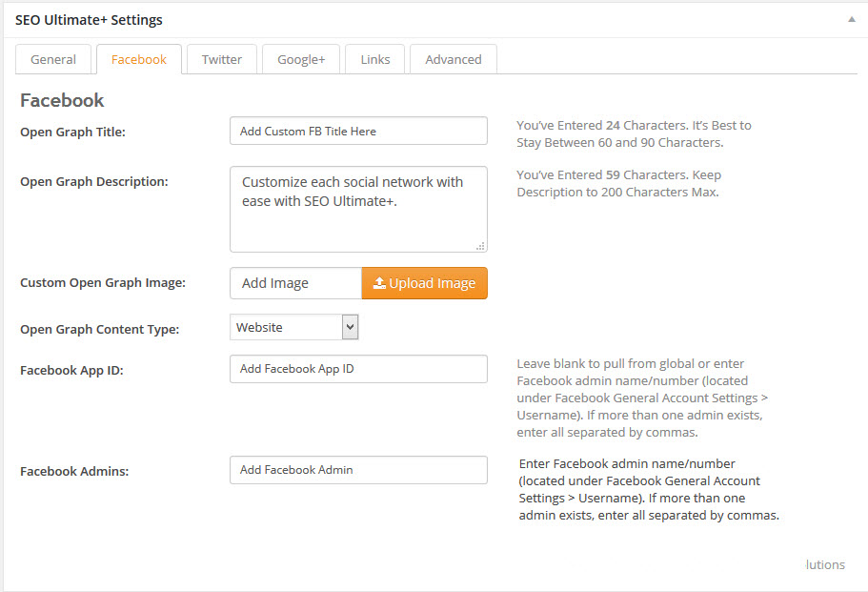Open the Open Graph Content Type dropdown
This screenshot has height=592, width=868.
294,327
